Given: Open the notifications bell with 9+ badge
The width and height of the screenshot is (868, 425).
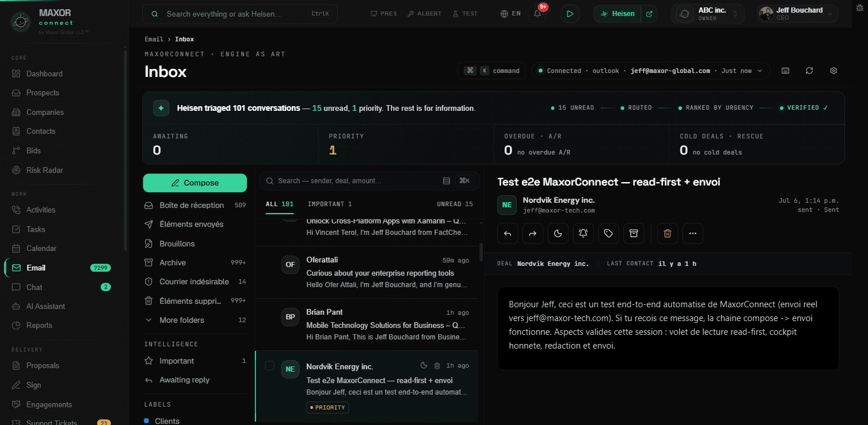Looking at the screenshot, I should [x=538, y=14].
